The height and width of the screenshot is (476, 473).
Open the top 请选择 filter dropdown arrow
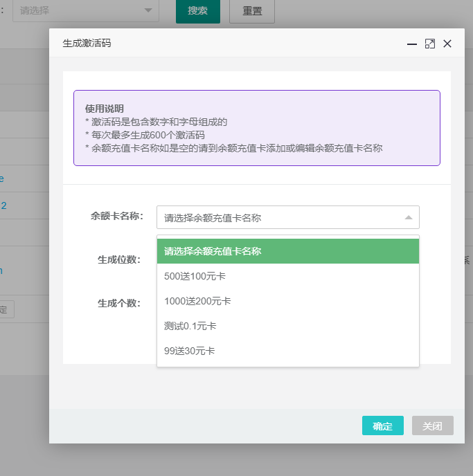click(148, 11)
